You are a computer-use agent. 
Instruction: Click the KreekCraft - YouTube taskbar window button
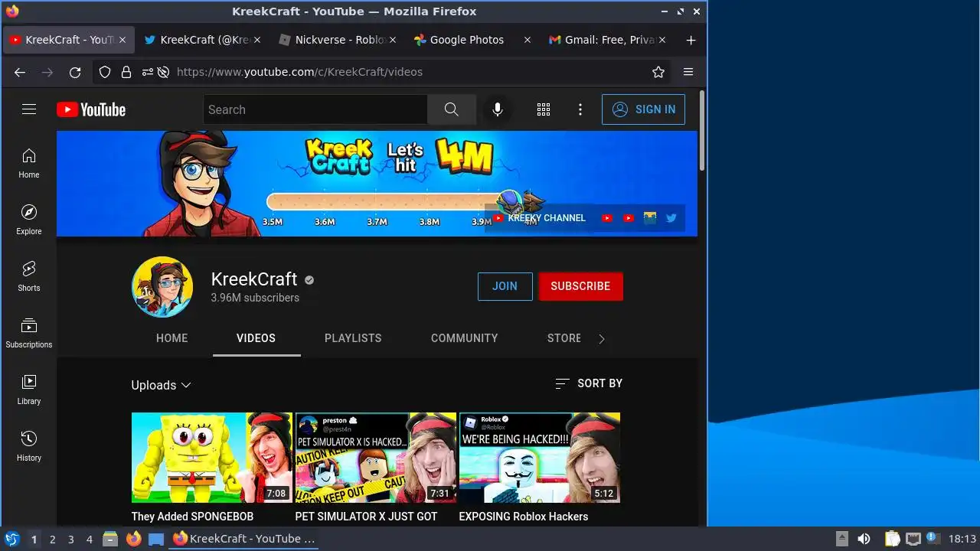click(x=243, y=539)
